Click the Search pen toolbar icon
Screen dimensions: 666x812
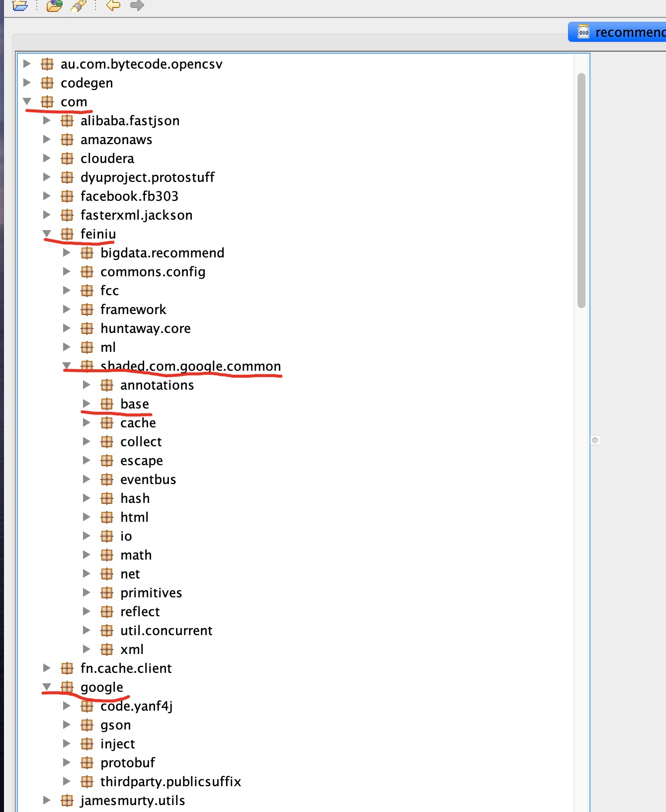point(79,5)
